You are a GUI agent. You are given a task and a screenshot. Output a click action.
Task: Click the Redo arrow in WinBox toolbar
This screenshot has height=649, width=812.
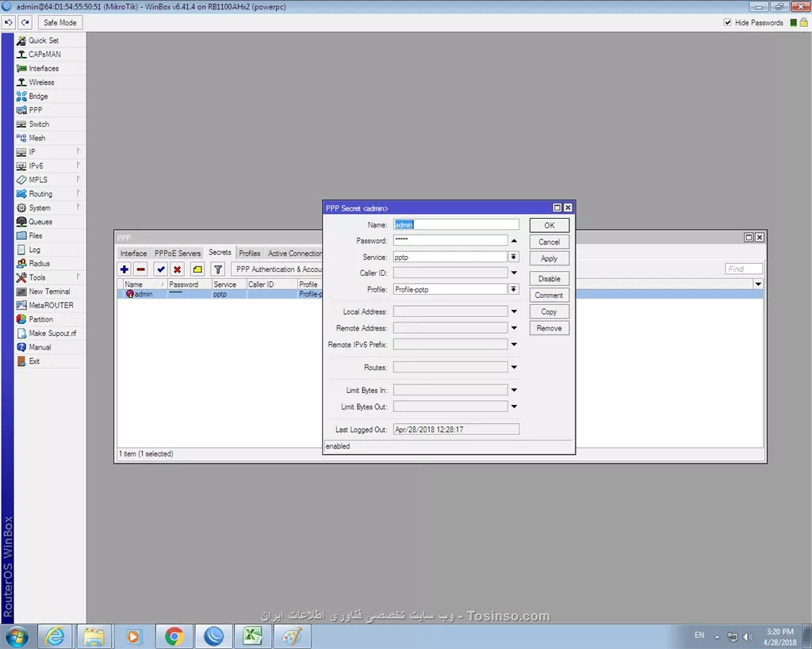click(25, 23)
